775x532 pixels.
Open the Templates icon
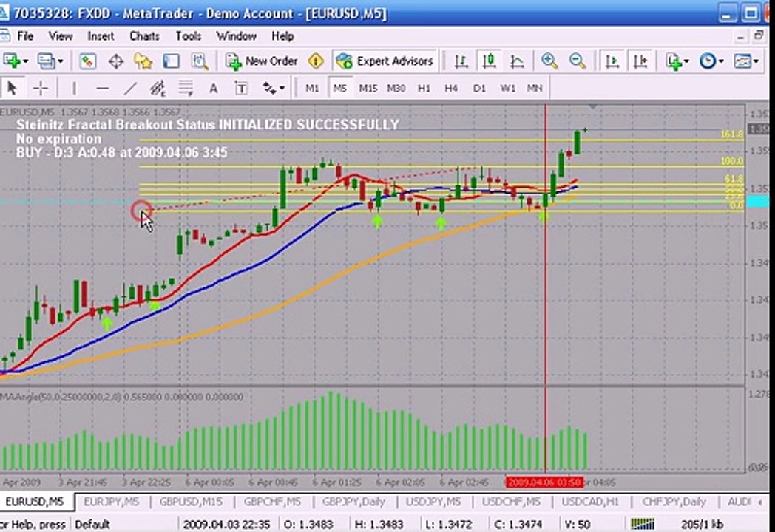tap(743, 61)
